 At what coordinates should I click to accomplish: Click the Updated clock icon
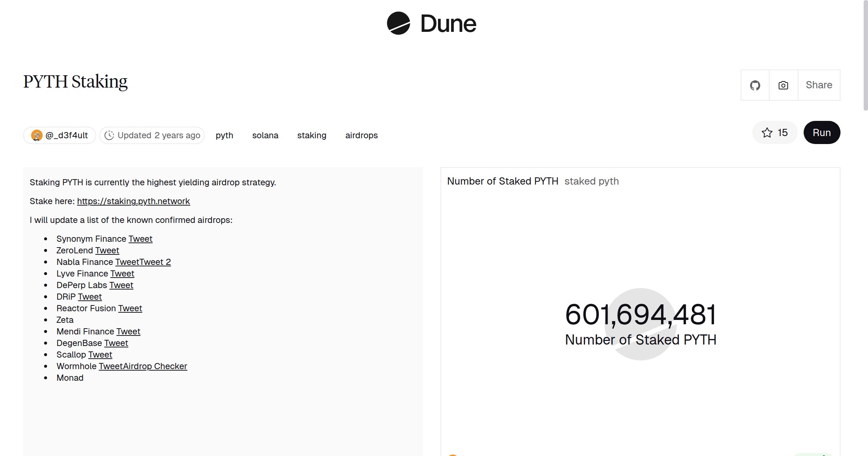tap(109, 135)
